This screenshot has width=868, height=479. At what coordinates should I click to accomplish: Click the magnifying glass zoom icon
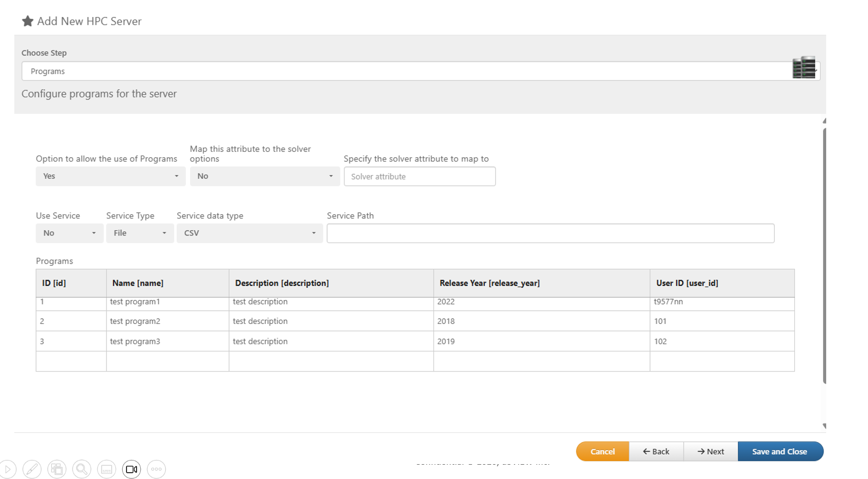[x=82, y=469]
